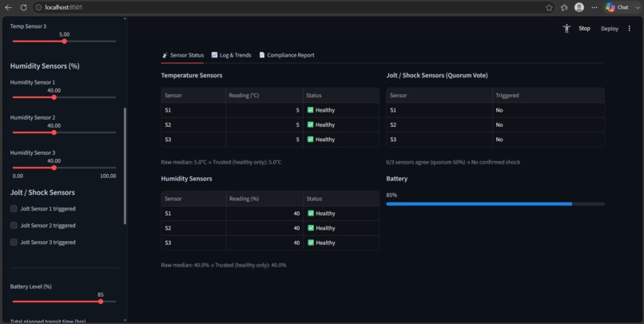
Task: Click the Reading (°C) column header
Action: (264, 95)
